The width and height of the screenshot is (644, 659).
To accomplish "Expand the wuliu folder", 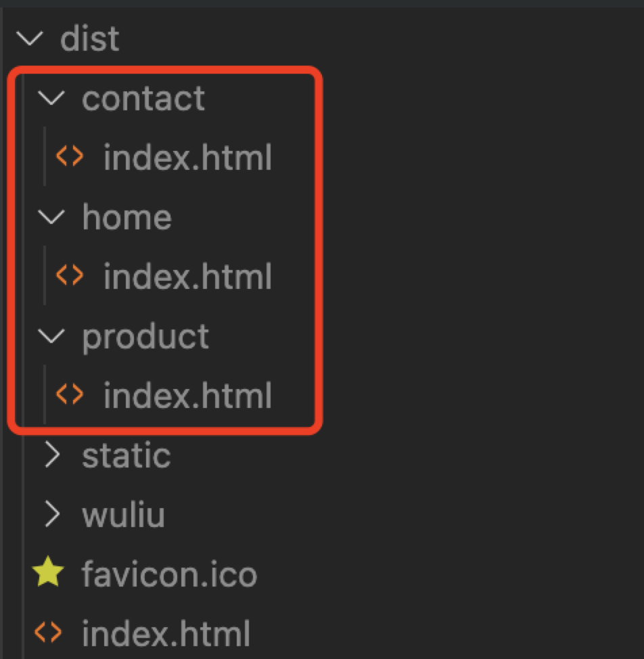I will click(x=123, y=514).
